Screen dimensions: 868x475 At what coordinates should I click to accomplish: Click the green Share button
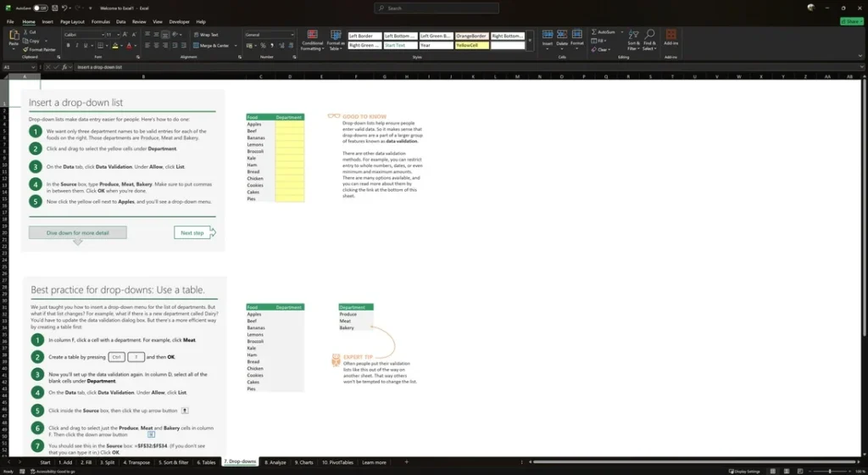click(851, 21)
